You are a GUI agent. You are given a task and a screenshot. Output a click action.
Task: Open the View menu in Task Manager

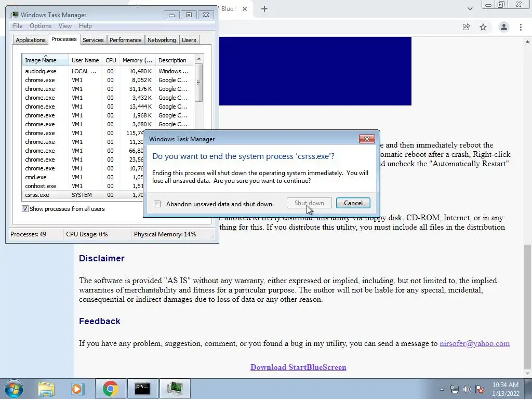coord(65,26)
